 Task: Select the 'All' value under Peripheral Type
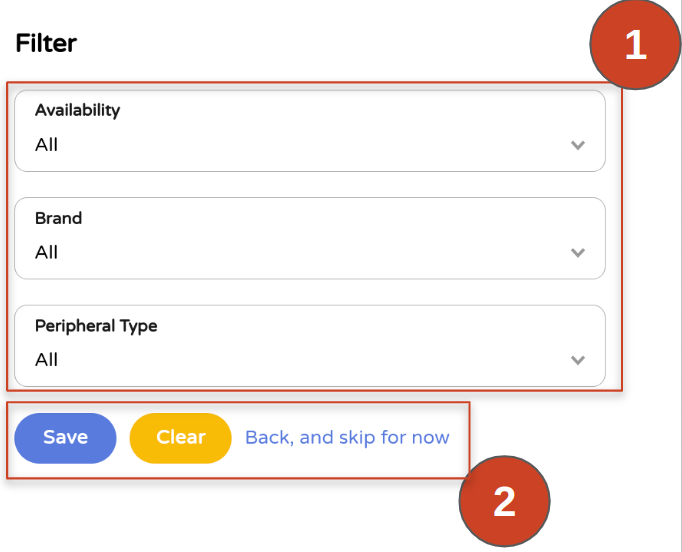47,360
